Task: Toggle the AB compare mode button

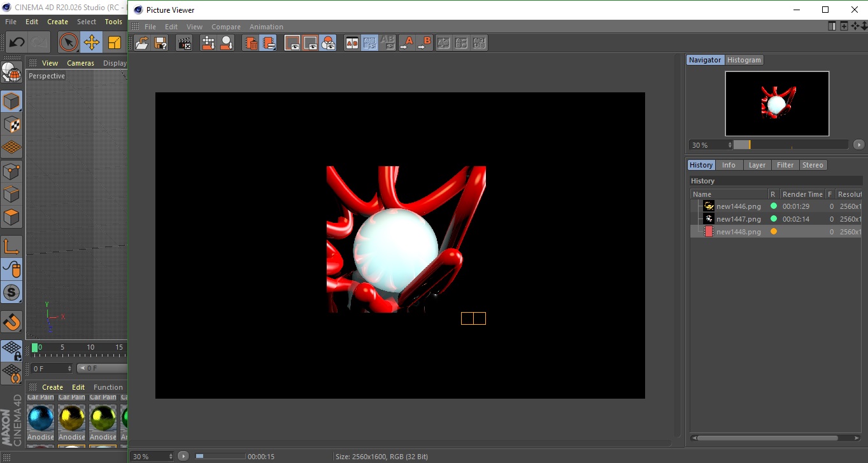Action: tap(352, 43)
